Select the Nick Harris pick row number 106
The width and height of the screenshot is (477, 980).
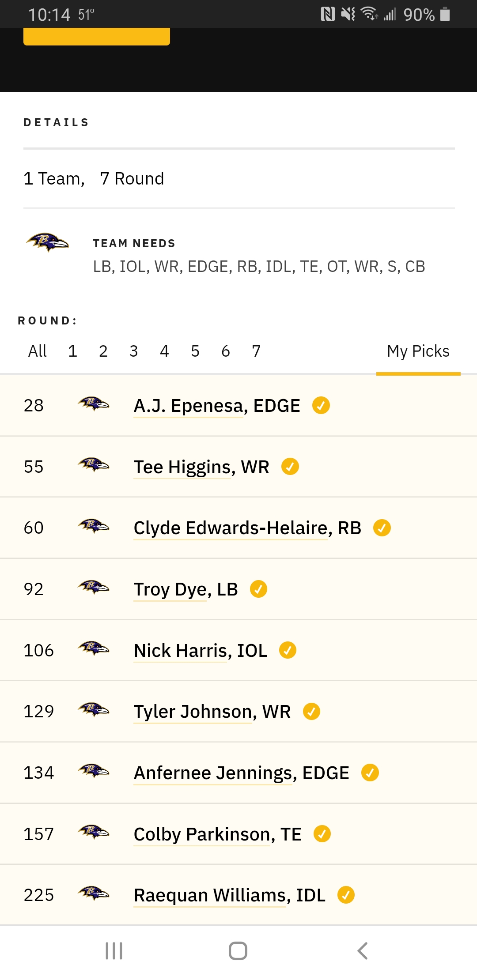point(238,650)
